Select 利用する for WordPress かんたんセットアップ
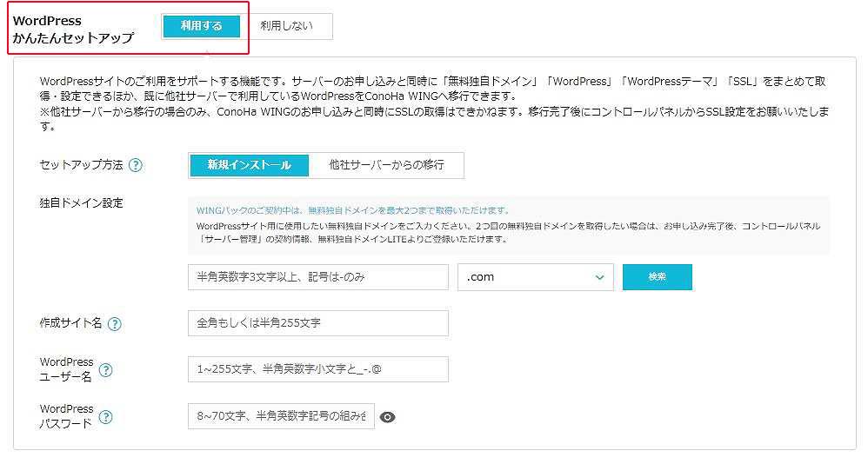868x464 pixels. pyautogui.click(x=202, y=26)
